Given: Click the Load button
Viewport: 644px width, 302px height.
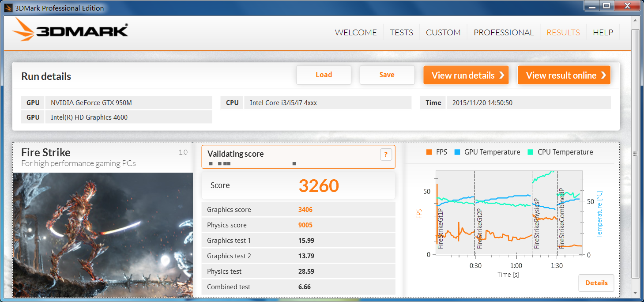Looking at the screenshot, I should [324, 75].
